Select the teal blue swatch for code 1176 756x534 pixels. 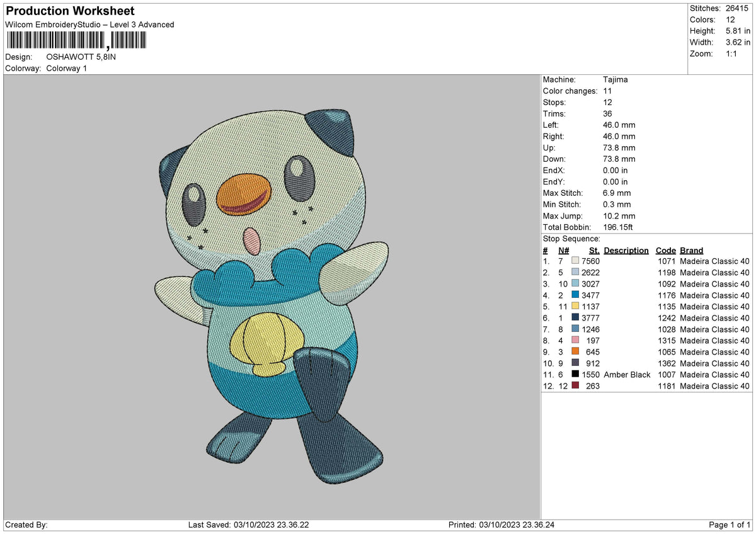point(575,295)
